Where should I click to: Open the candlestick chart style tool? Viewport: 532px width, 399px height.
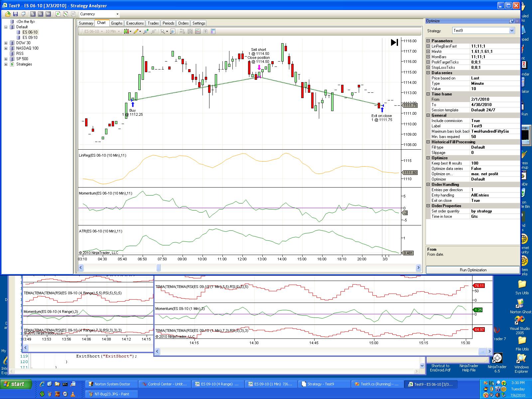point(127,31)
